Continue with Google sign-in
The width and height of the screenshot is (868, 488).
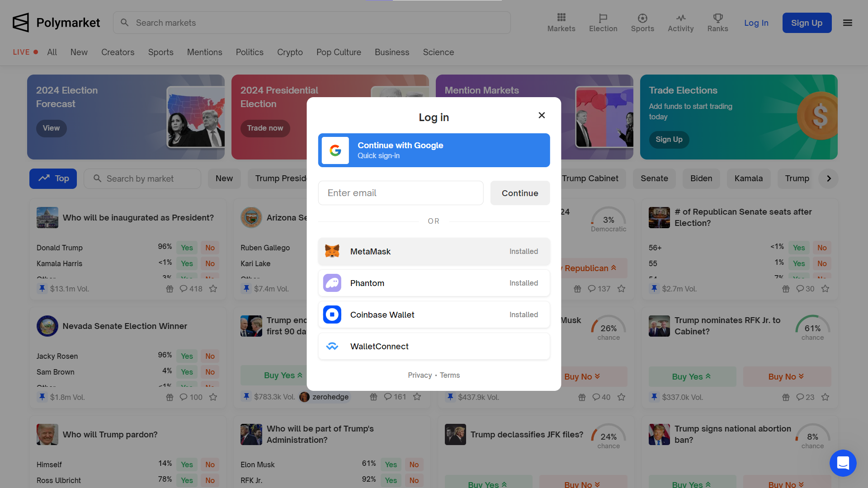click(434, 150)
